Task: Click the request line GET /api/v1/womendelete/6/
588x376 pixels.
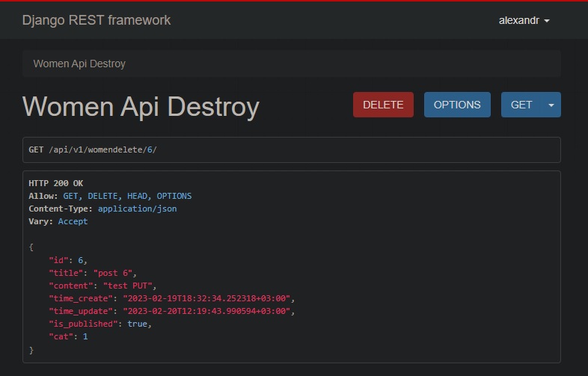Action: click(x=93, y=150)
